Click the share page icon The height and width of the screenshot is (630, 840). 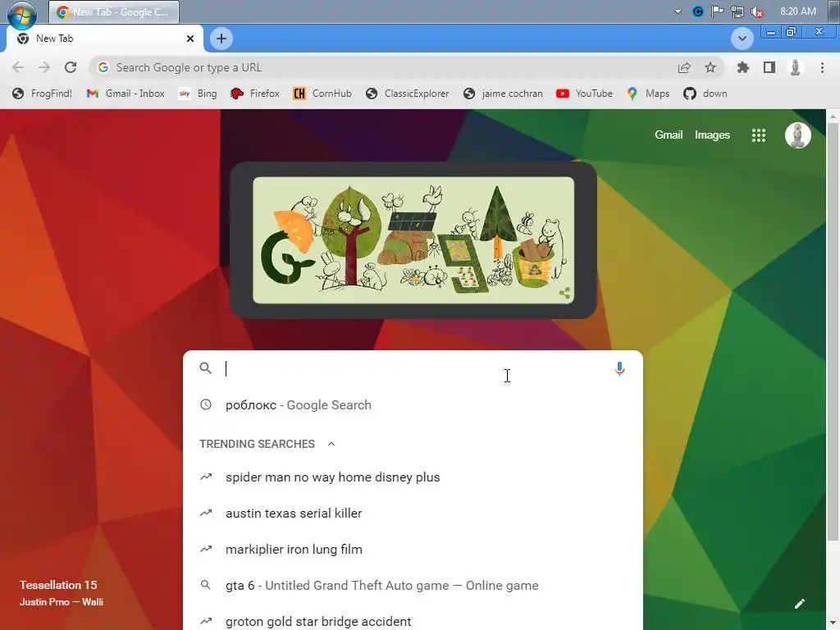[684, 67]
